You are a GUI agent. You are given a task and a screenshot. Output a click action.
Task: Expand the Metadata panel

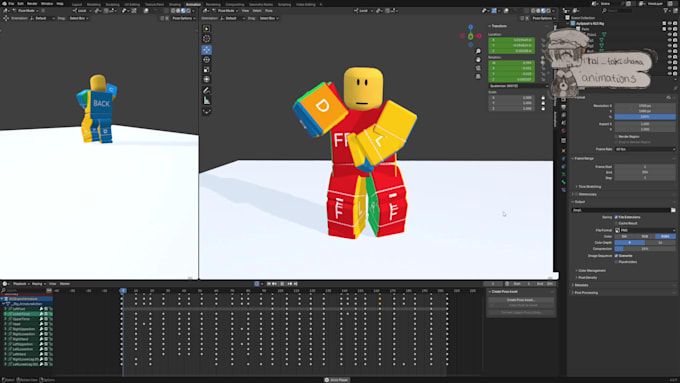[x=581, y=285]
